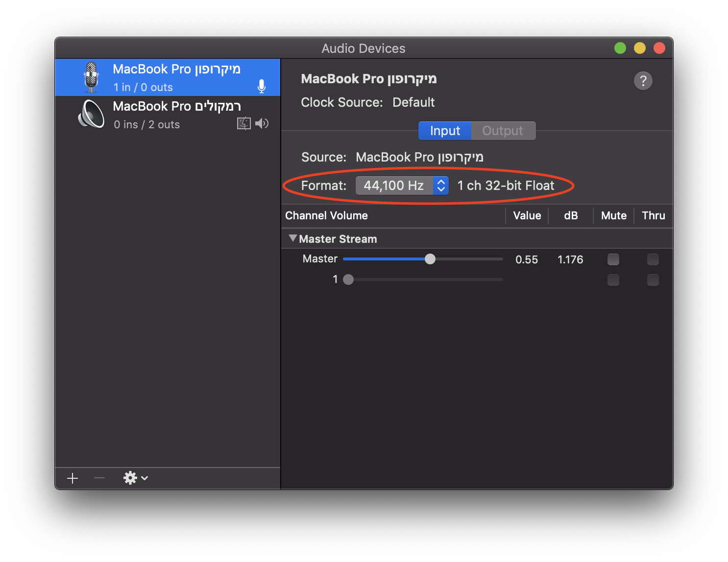Screen dimensions: 728x562
Task: Open the 44,100 Hz format dropdown
Action: pyautogui.click(x=402, y=186)
